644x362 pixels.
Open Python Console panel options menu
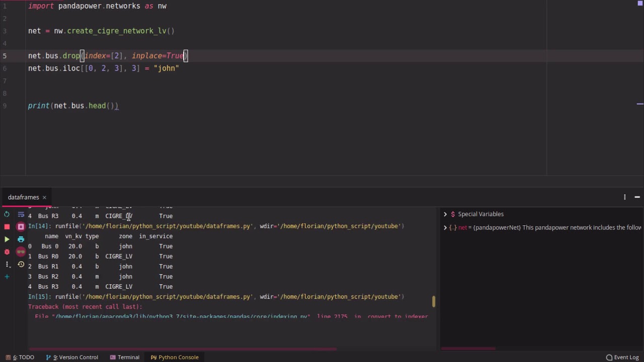coord(625,197)
